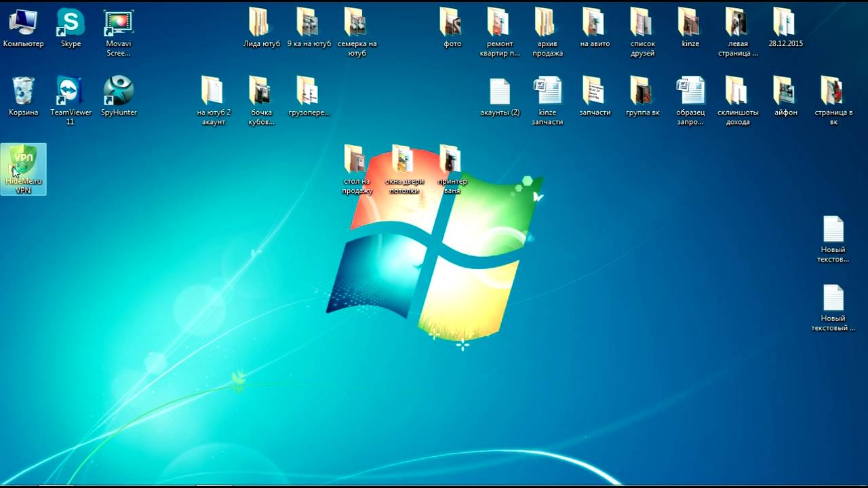868x488 pixels.
Task: Select the kinze folder
Action: (x=690, y=28)
